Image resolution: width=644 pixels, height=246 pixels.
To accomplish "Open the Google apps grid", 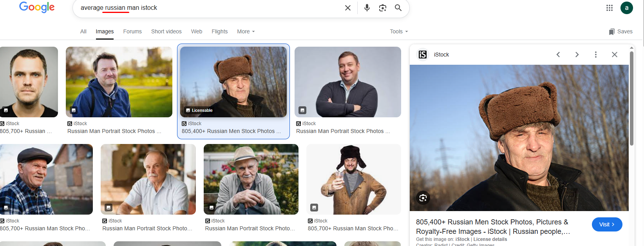I will point(609,8).
